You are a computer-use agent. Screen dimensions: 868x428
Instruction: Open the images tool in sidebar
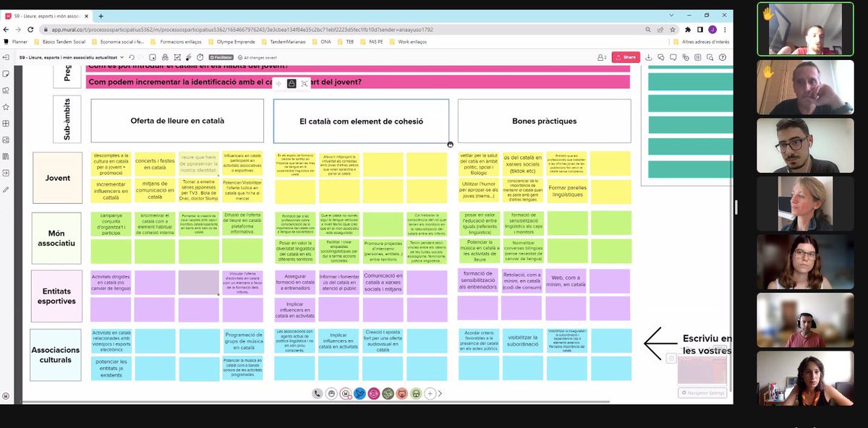point(6,140)
